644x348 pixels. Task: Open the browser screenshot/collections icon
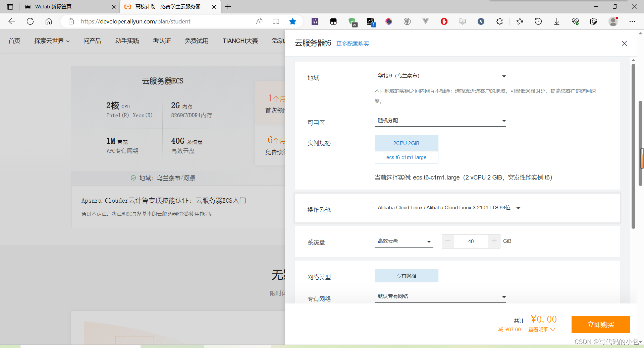click(x=594, y=21)
